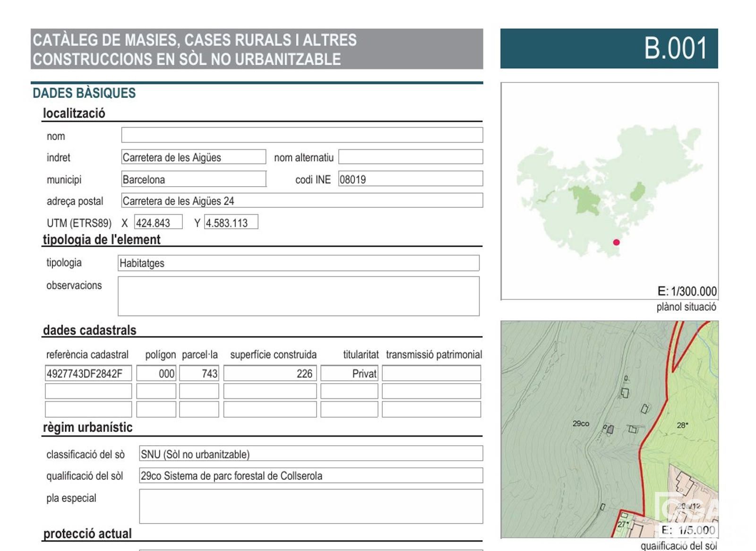Click the empty nom alternatiu field
The height and width of the screenshot is (551, 756).
(x=410, y=157)
